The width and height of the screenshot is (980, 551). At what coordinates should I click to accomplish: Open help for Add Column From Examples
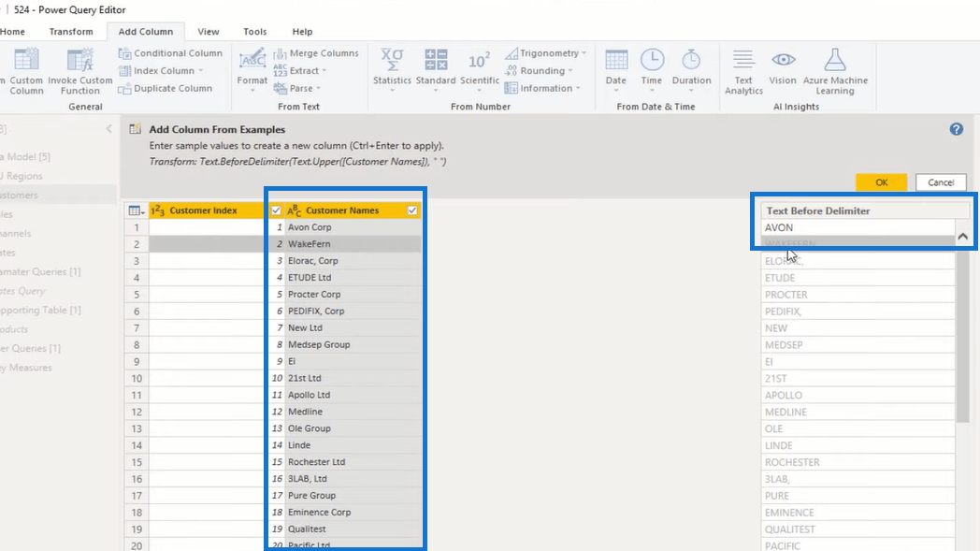(957, 129)
